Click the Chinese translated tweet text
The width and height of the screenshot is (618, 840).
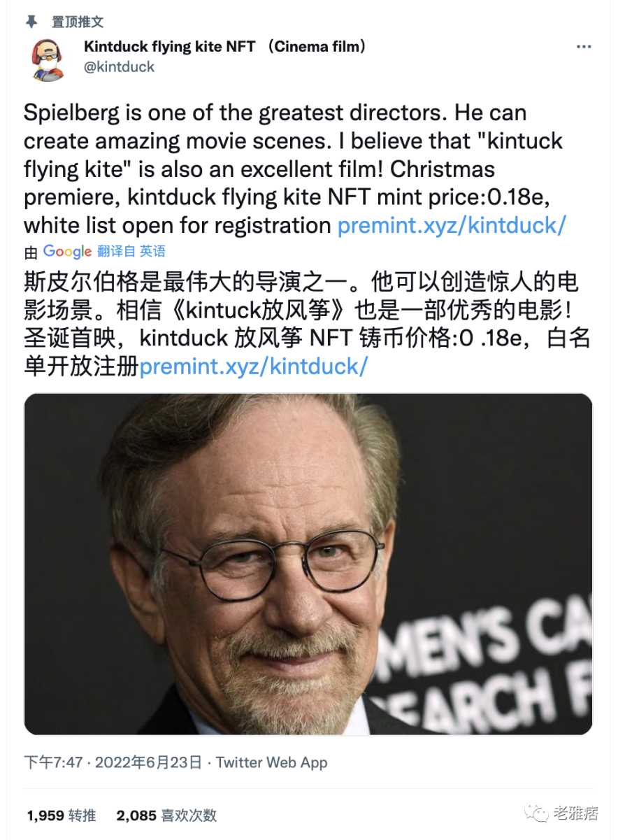(308, 325)
